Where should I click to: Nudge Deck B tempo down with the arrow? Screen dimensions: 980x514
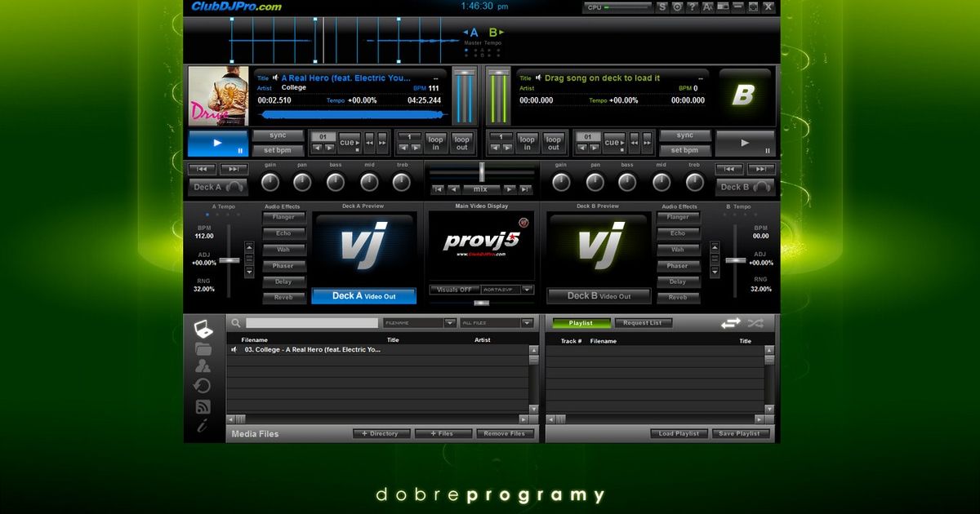(x=715, y=271)
